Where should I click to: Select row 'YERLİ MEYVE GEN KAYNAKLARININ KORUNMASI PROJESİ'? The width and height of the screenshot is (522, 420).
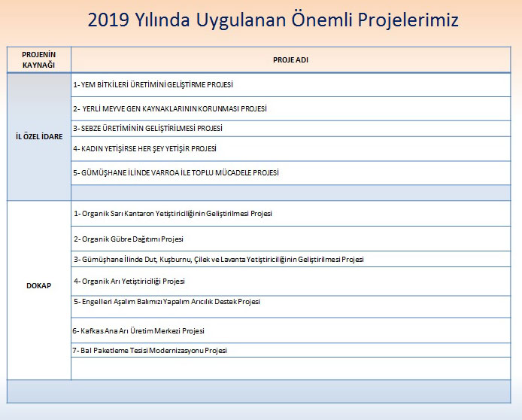tap(290, 109)
